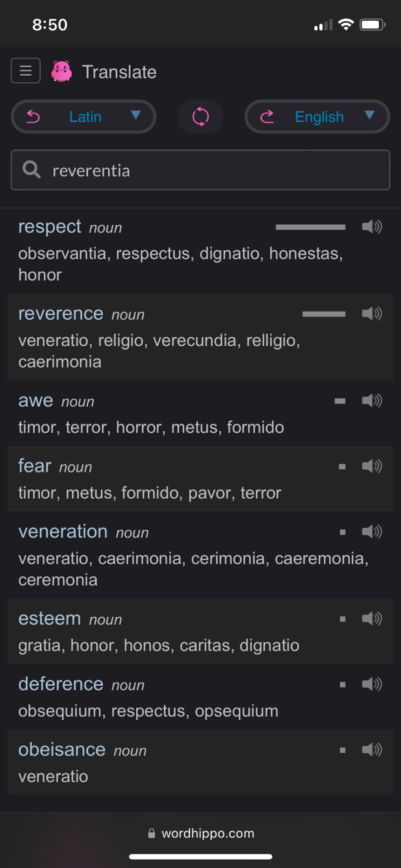The height and width of the screenshot is (868, 401).
Task: Open the Translate page title
Action: (119, 72)
